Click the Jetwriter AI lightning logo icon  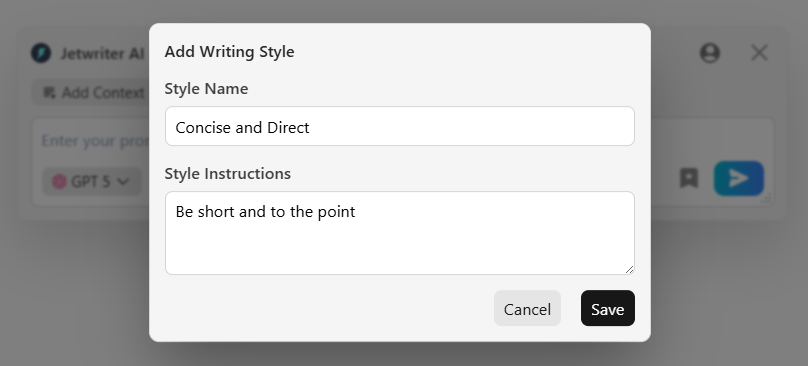(x=41, y=53)
